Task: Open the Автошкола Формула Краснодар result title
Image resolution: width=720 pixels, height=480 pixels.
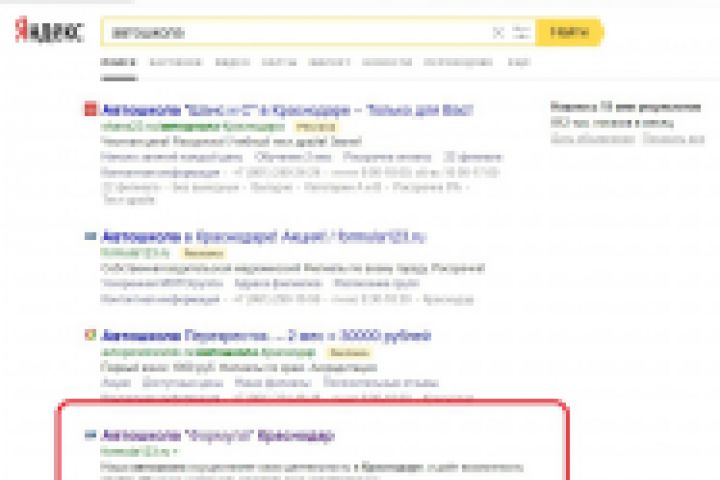Action: click(x=218, y=435)
